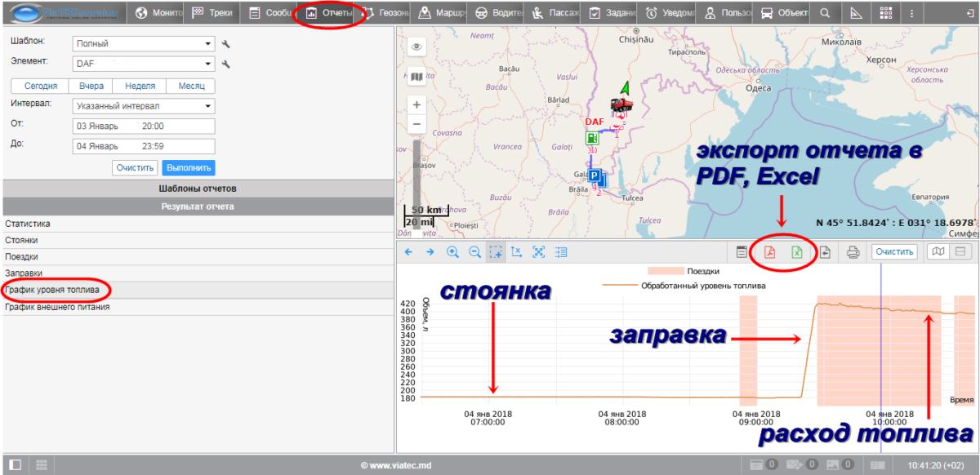This screenshot has height=475, width=980.
Task: Export report to Excel
Action: tap(796, 252)
